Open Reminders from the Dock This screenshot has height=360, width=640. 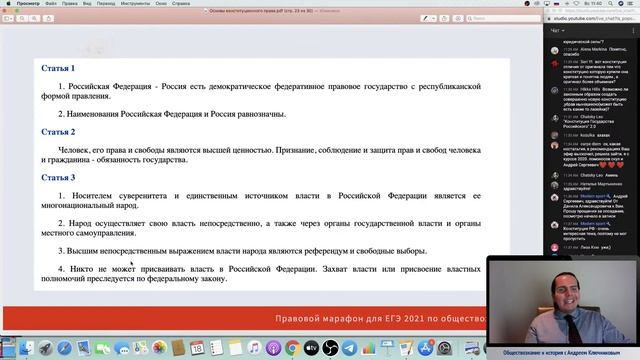[x=216, y=348]
